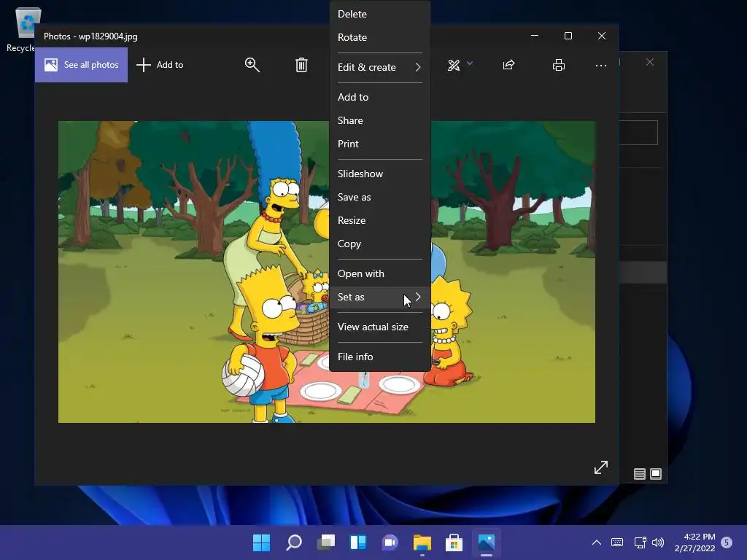This screenshot has height=560, width=747.
Task: Open taskbar Search magnifier
Action: point(293,542)
